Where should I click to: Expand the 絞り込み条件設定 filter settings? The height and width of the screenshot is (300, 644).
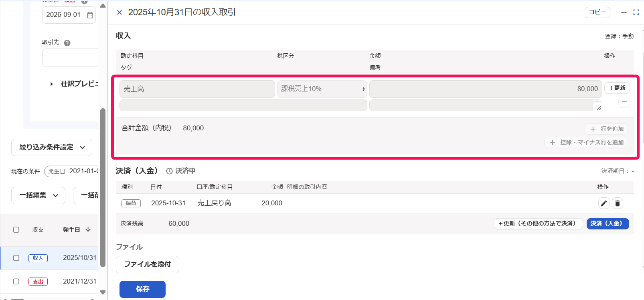point(52,147)
